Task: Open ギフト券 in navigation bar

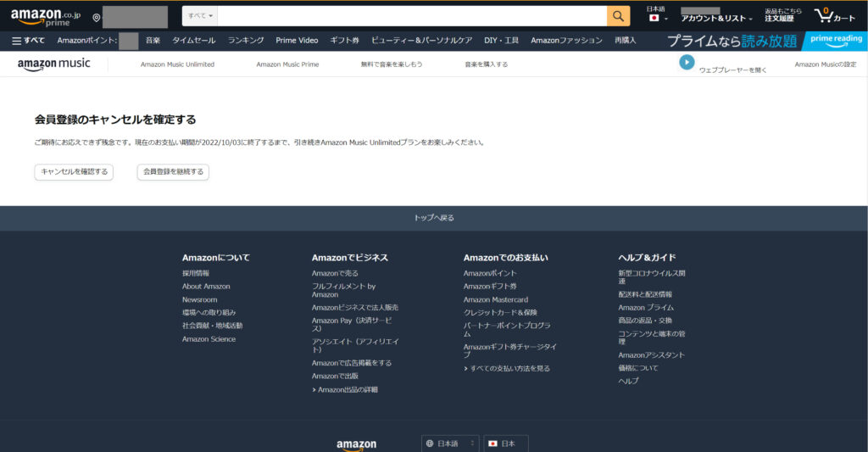Action: pos(344,41)
